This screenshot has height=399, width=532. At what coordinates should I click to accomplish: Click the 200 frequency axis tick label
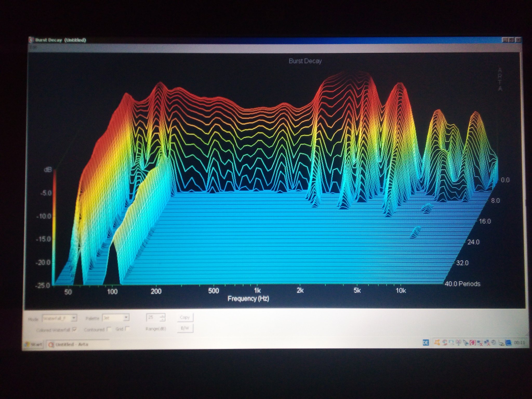click(156, 291)
